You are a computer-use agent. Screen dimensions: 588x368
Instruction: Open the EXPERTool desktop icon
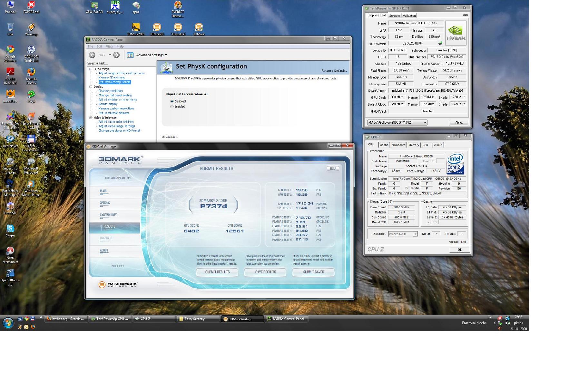(x=31, y=7)
